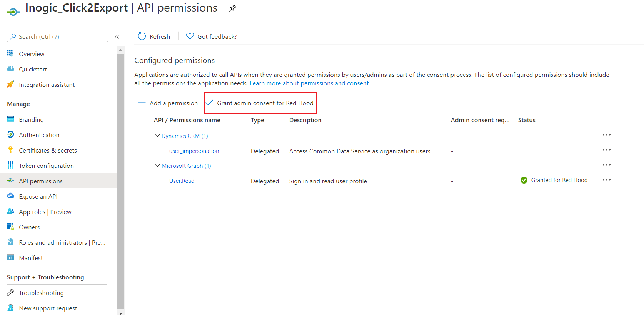
Task: Click the sidebar scroll down arrow
Action: pyautogui.click(x=120, y=313)
